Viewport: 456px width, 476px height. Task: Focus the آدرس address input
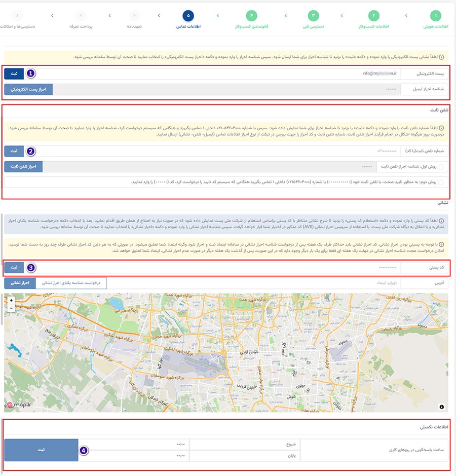pos(254,283)
